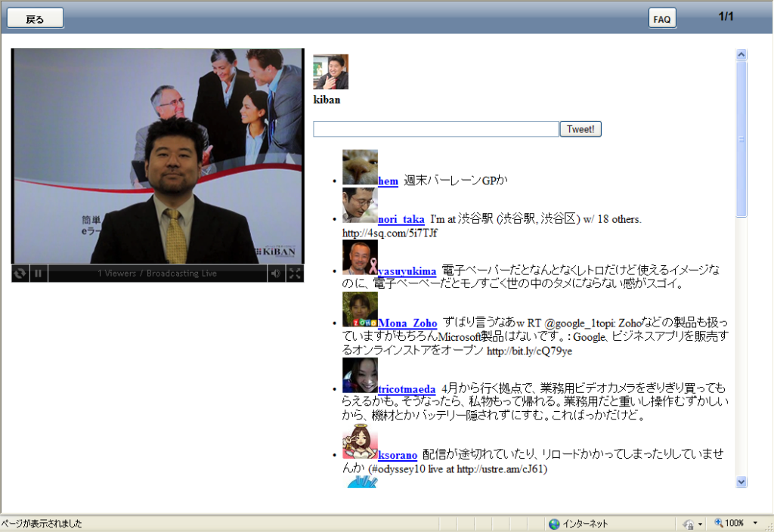Click ksorano's avatar thumbnail
The image size is (774, 532).
[361, 444]
